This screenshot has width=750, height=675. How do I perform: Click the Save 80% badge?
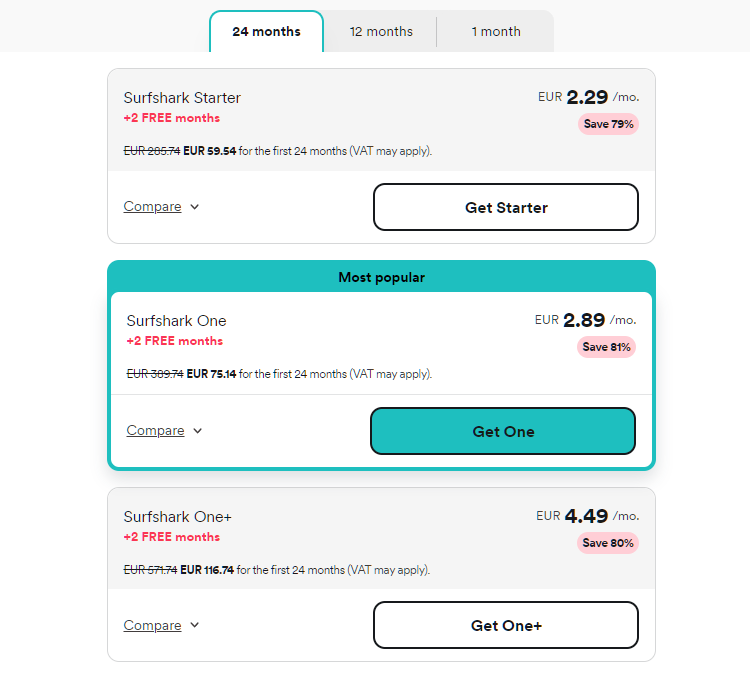click(608, 543)
